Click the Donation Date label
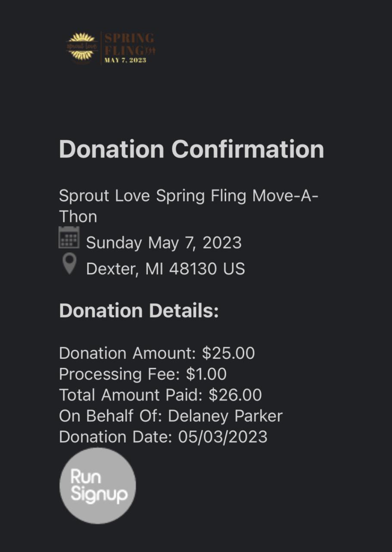This screenshot has height=552, width=392. pos(116,437)
